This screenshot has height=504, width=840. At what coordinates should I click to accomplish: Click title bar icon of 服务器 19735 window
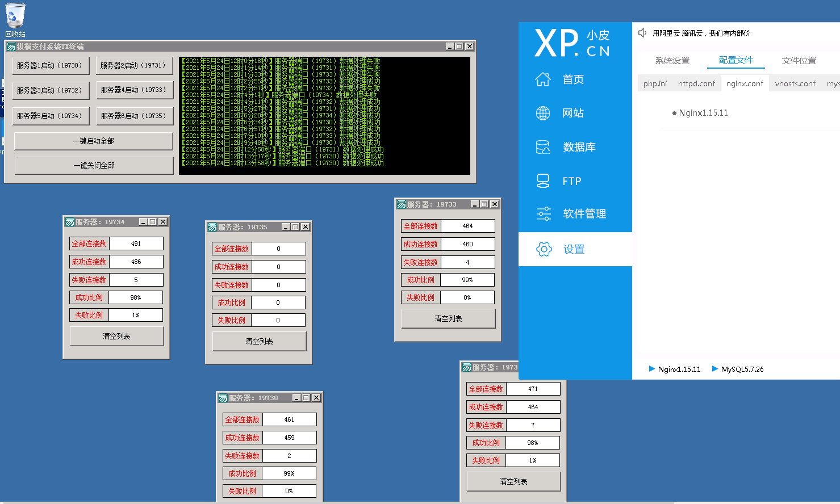point(212,227)
